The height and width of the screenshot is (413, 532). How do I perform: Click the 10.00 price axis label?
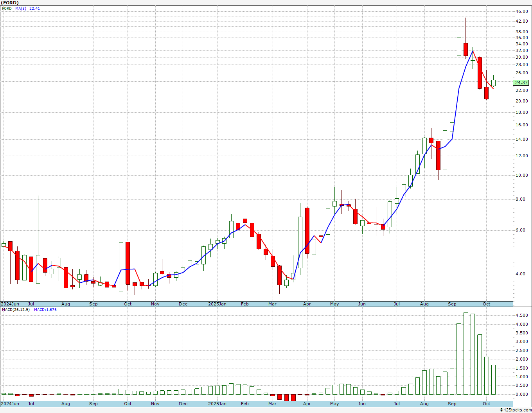(521, 175)
